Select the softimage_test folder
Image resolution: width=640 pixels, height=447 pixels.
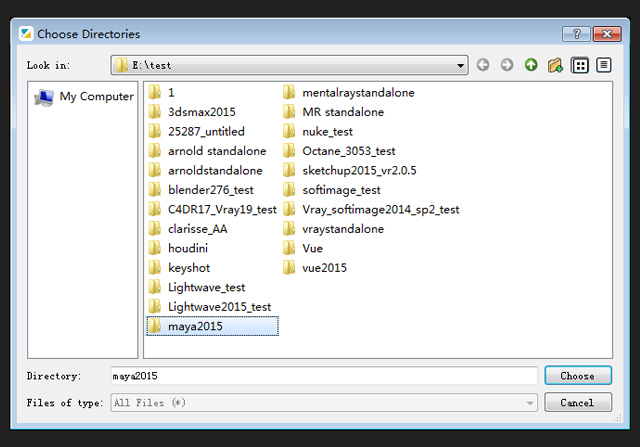click(332, 190)
